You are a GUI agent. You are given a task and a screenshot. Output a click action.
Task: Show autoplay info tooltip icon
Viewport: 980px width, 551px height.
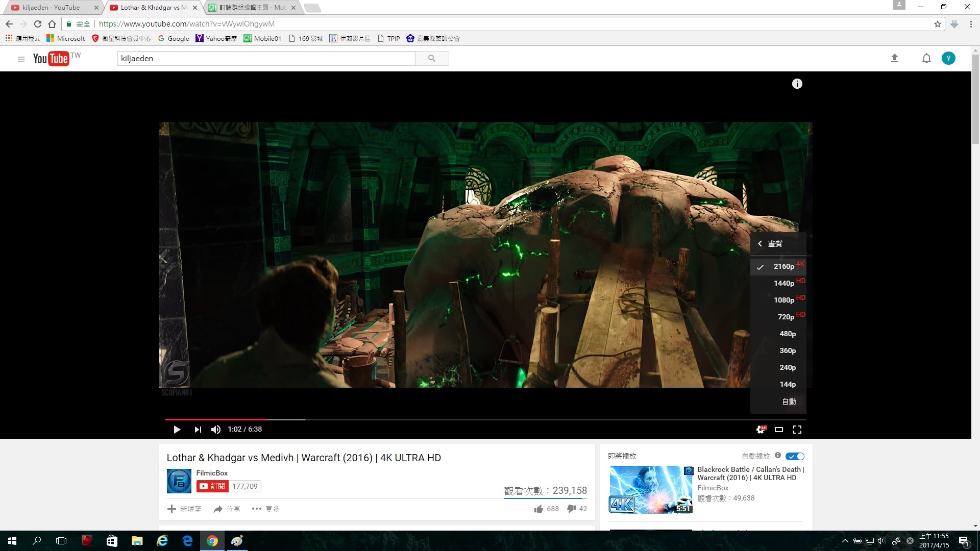coord(778,455)
